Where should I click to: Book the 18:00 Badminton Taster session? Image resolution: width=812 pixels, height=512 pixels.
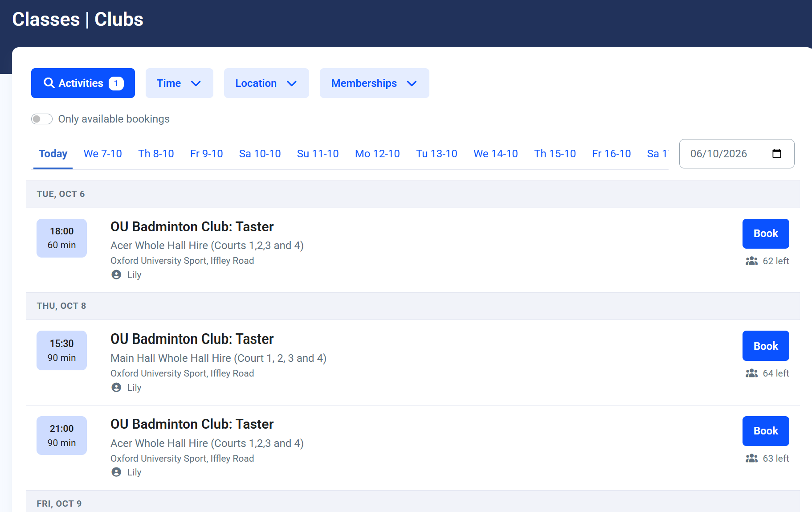(x=766, y=233)
